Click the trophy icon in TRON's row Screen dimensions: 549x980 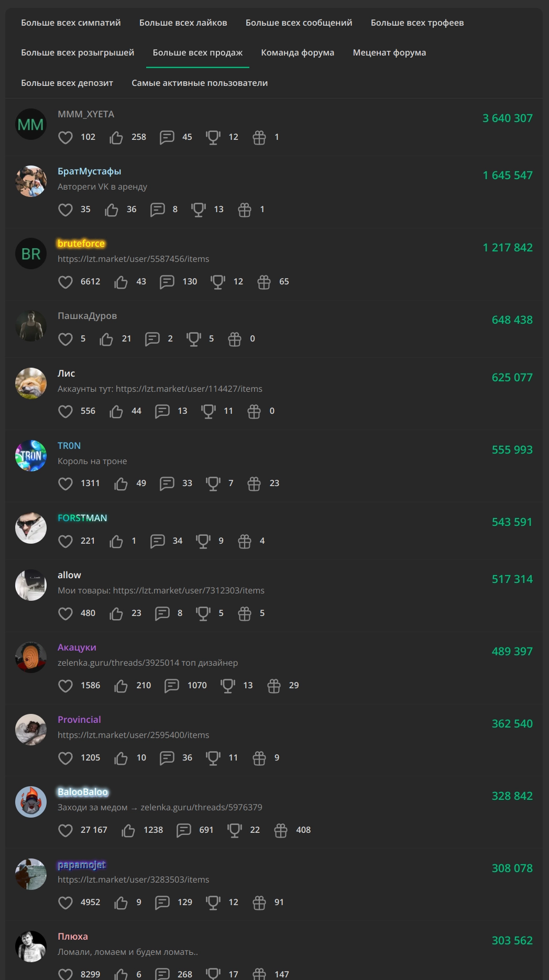pos(213,483)
